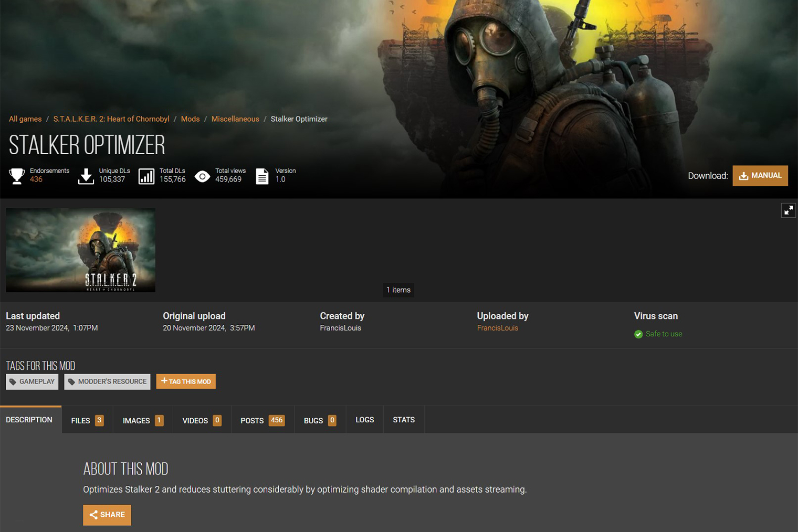Click the ABOUT THIS MOD heading
Image resolution: width=798 pixels, height=532 pixels.
tap(125, 469)
